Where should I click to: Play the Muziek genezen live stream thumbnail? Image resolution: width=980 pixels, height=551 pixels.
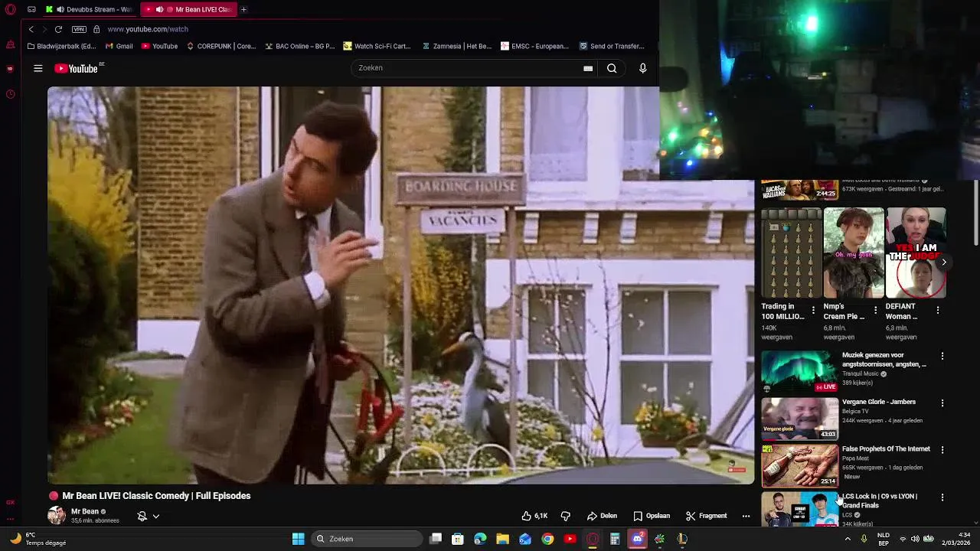click(x=799, y=372)
